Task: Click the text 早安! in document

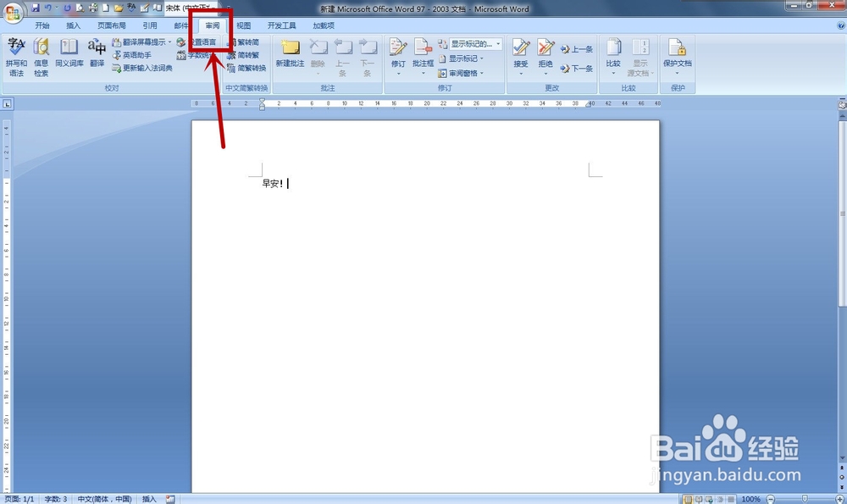Action: click(273, 184)
